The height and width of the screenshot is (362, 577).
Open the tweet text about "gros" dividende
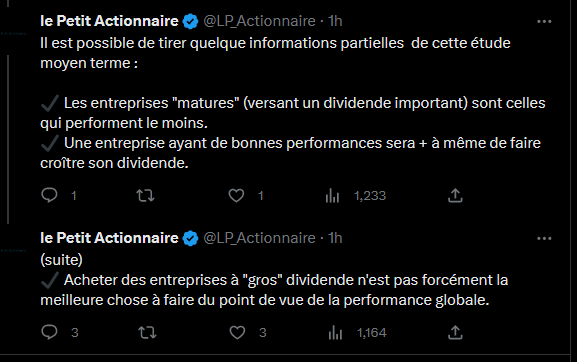tap(274, 290)
